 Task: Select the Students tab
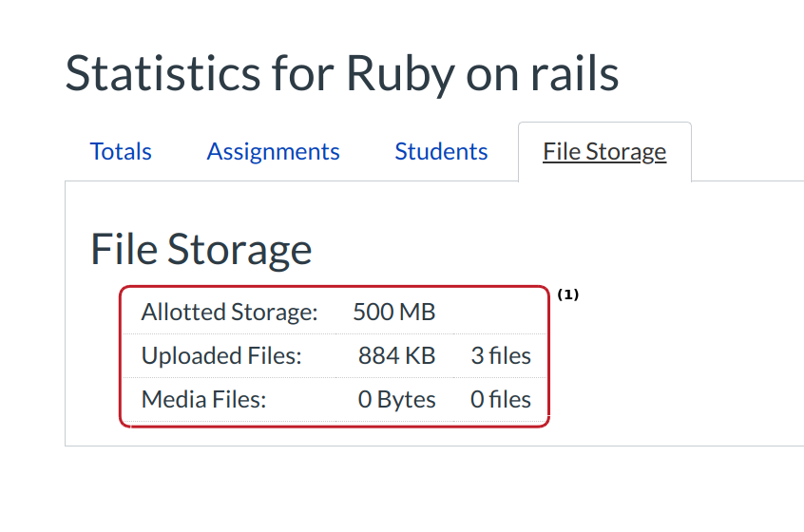click(x=441, y=152)
